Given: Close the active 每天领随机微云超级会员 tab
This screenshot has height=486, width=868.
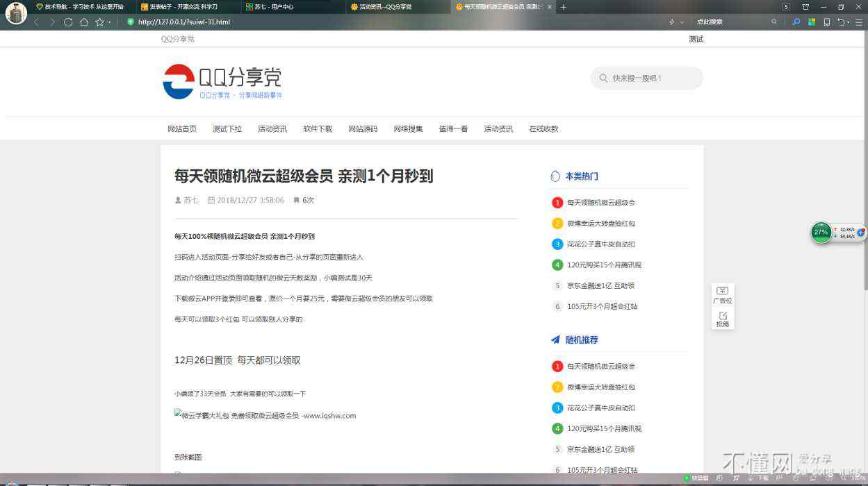Looking at the screenshot, I should pyautogui.click(x=550, y=7).
